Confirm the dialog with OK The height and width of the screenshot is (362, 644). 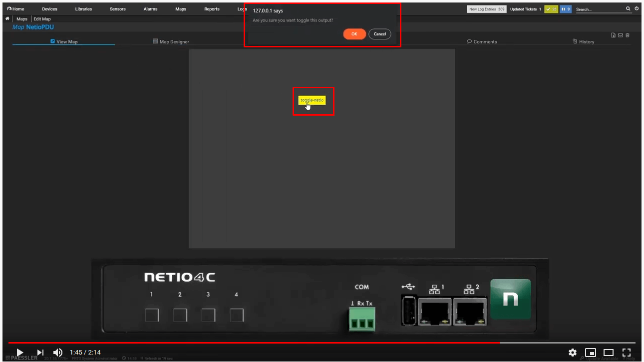tap(354, 34)
